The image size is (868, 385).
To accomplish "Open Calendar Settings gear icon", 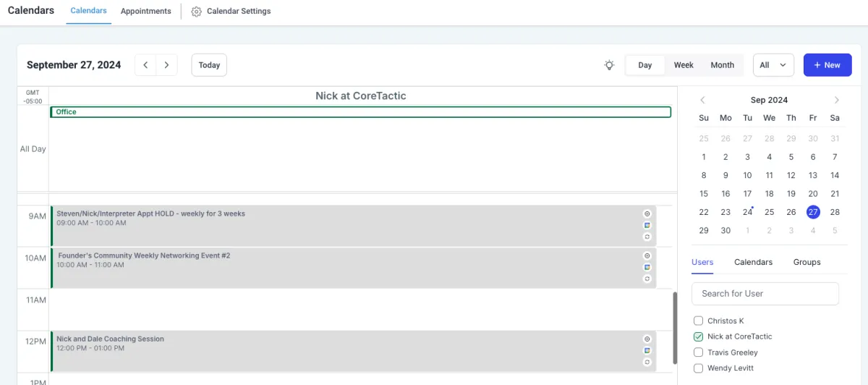I will [196, 12].
